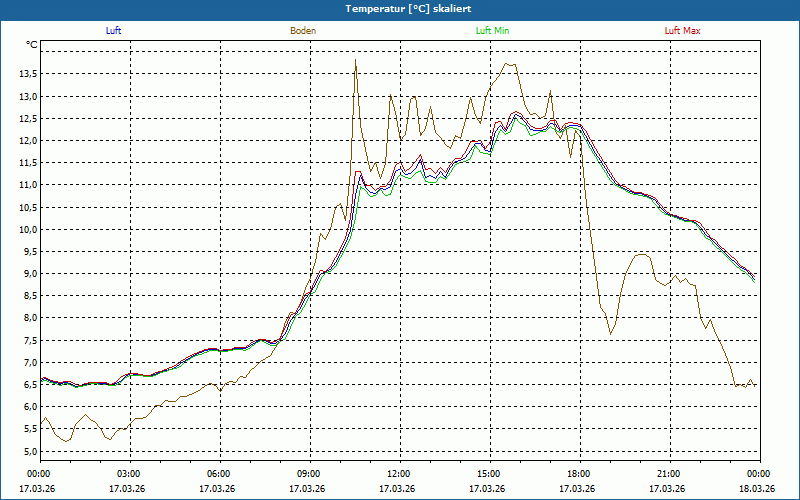The width and height of the screenshot is (800, 500).
Task: Select the Luft Max legend entry
Action: pyautogui.click(x=683, y=31)
